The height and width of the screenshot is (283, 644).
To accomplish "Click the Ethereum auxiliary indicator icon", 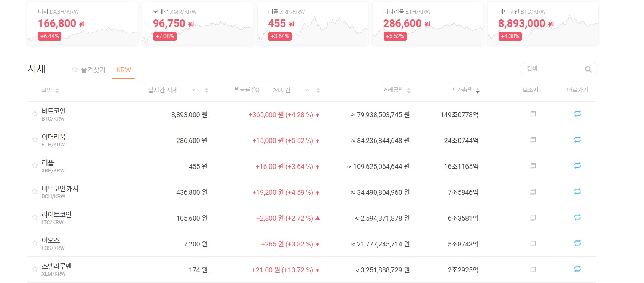I will point(533,140).
